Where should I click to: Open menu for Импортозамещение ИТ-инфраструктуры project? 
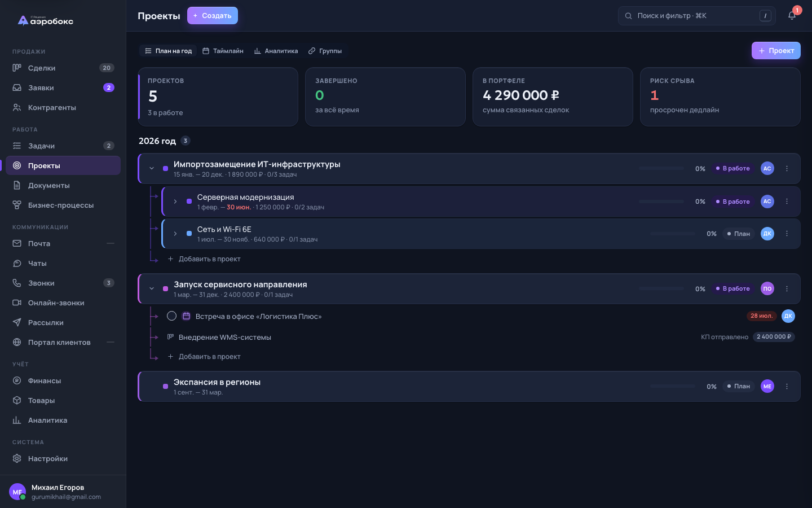pyautogui.click(x=787, y=168)
